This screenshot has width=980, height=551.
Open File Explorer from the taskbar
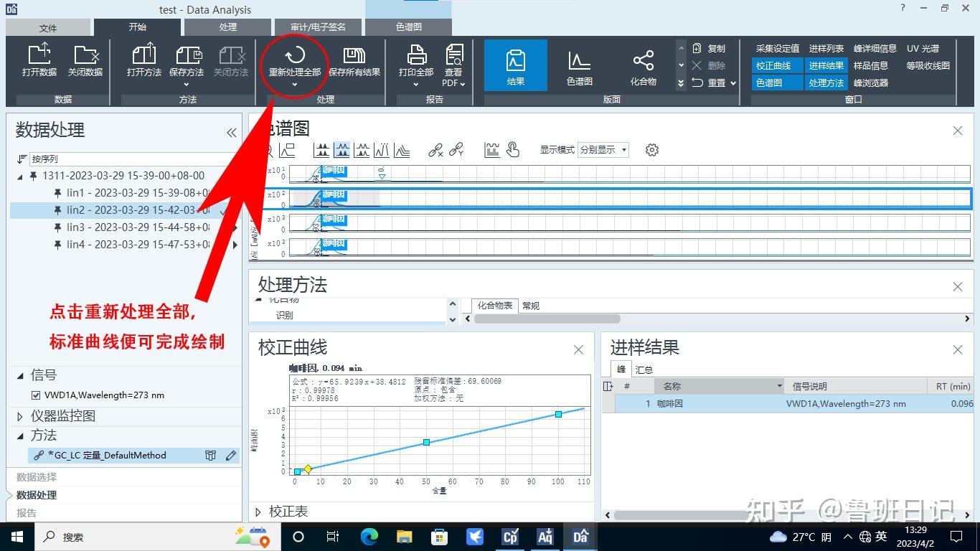point(405,536)
